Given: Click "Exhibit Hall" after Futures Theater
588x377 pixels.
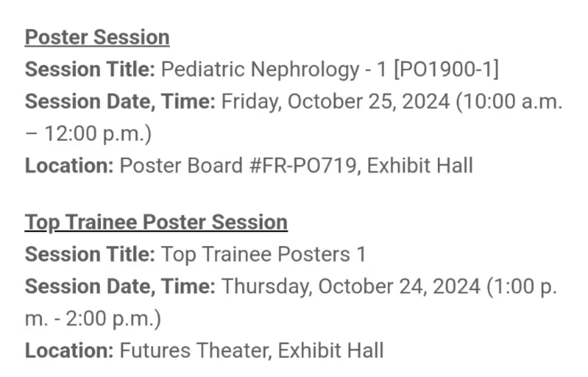Looking at the screenshot, I should tap(330, 350).
